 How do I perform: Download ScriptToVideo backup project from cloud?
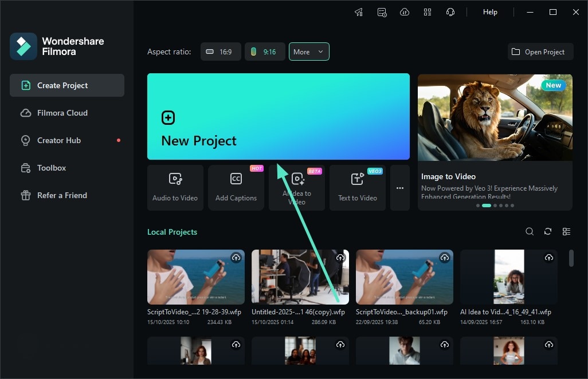pyautogui.click(x=445, y=258)
